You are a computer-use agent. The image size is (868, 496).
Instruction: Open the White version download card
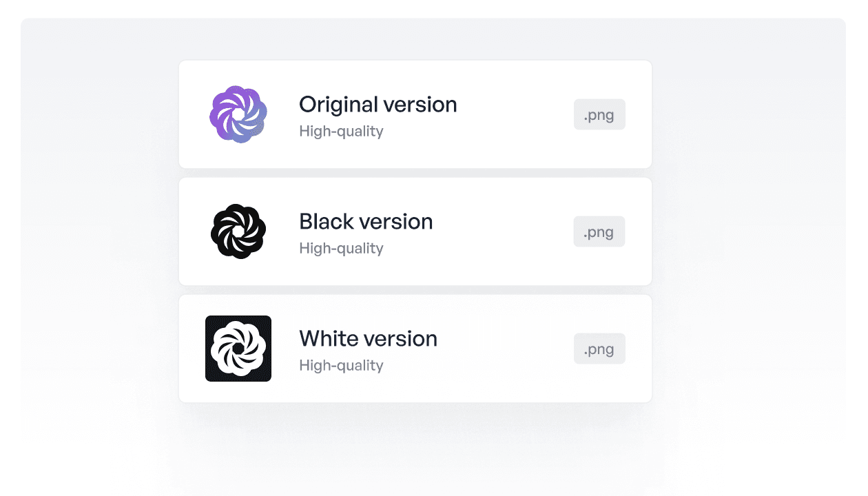point(415,349)
